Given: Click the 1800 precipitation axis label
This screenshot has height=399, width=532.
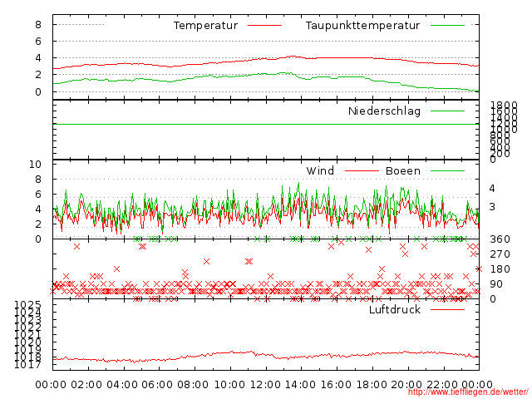Looking at the screenshot, I should coord(505,105).
